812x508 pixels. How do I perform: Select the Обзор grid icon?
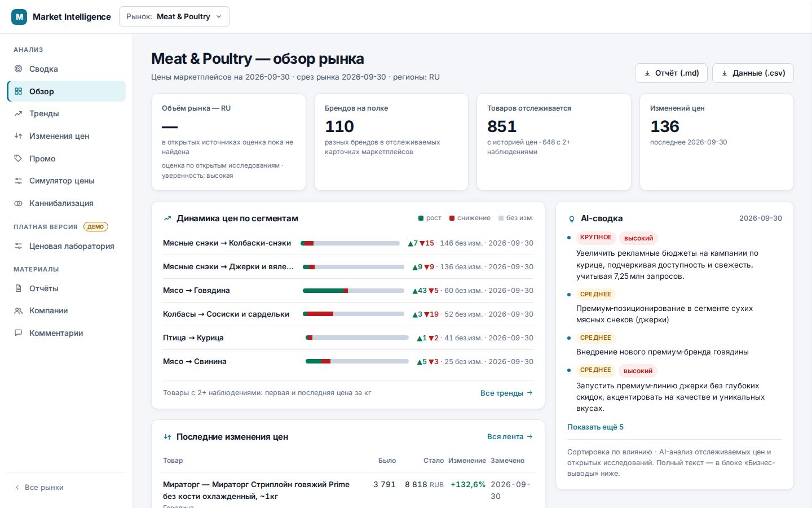click(19, 91)
